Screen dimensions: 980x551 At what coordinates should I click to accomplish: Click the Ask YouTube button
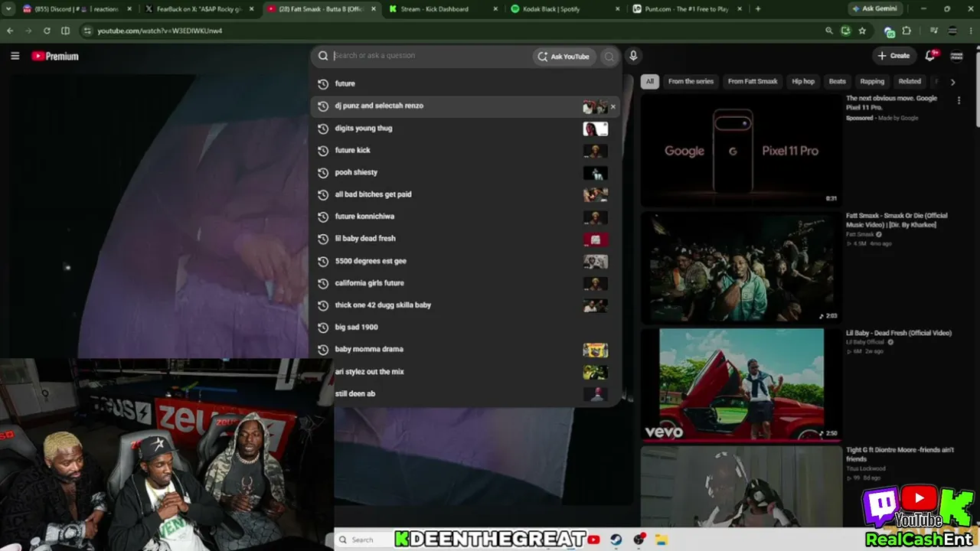click(x=564, y=57)
